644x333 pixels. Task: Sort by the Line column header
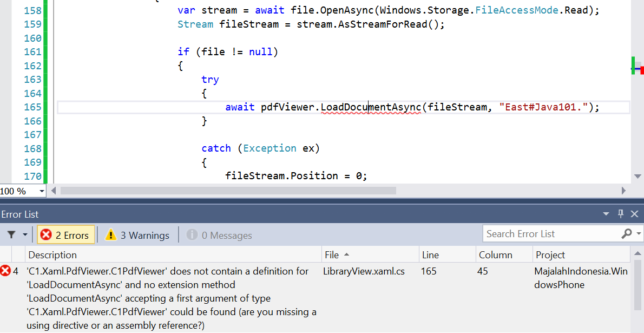pyautogui.click(x=447, y=255)
